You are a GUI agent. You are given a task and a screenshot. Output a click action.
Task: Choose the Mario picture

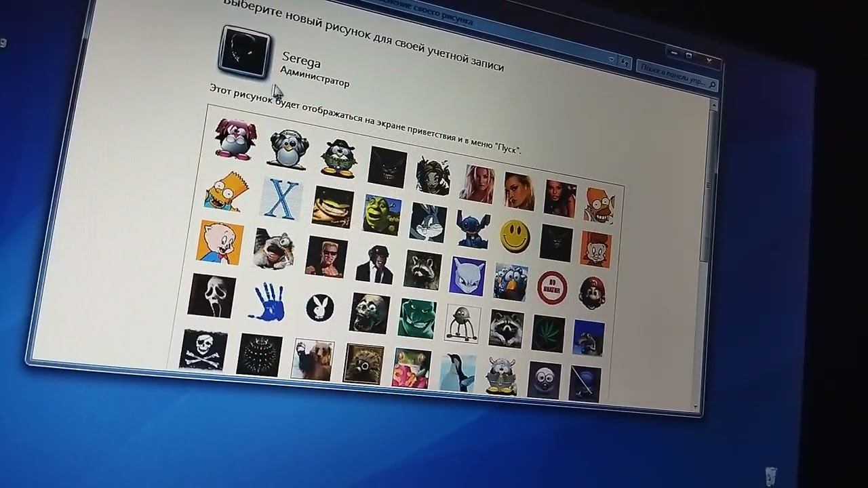pos(592,293)
